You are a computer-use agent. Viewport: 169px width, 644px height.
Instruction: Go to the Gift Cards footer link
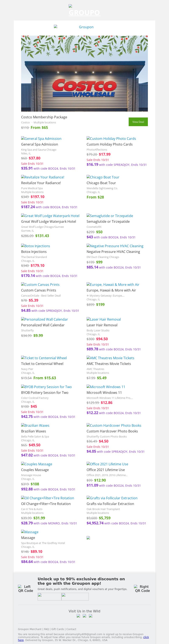coord(58,629)
